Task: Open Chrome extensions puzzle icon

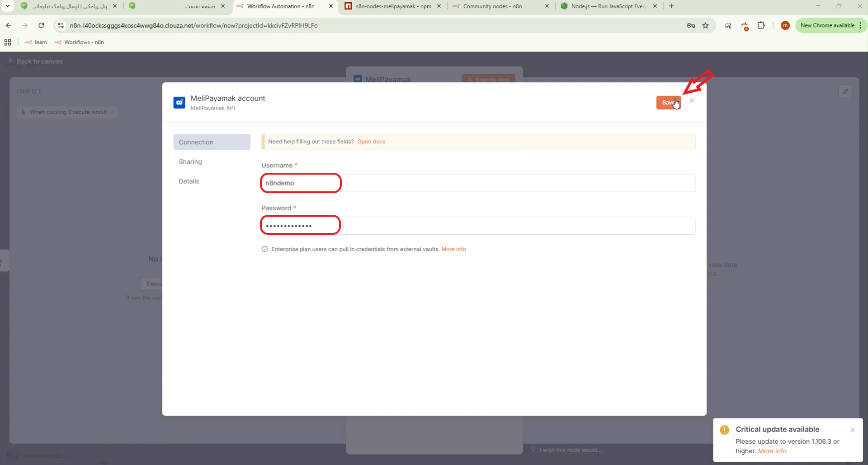Action: tap(761, 25)
